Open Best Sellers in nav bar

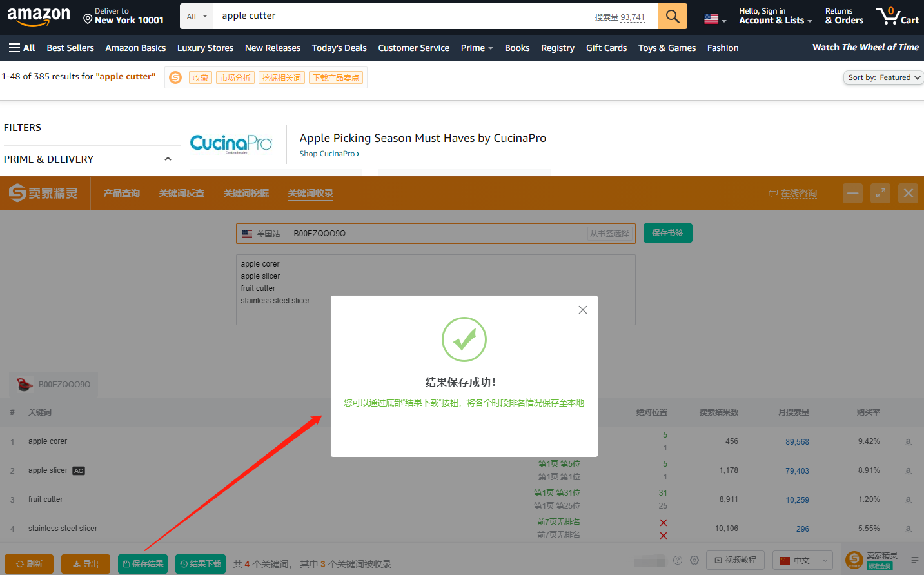coord(70,48)
